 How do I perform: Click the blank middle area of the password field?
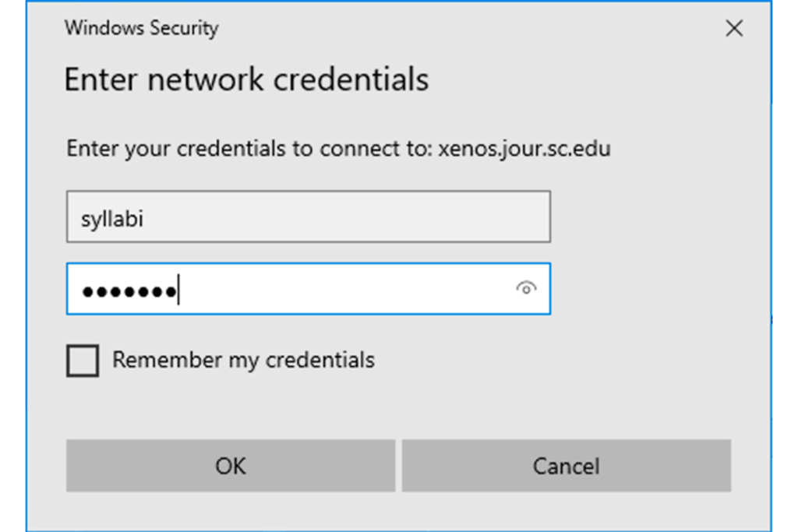[x=343, y=289]
